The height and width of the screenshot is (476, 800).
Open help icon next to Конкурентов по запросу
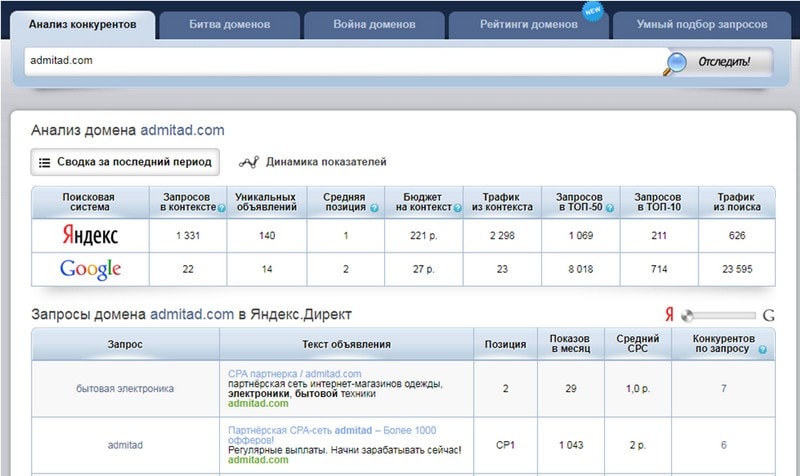(x=762, y=349)
